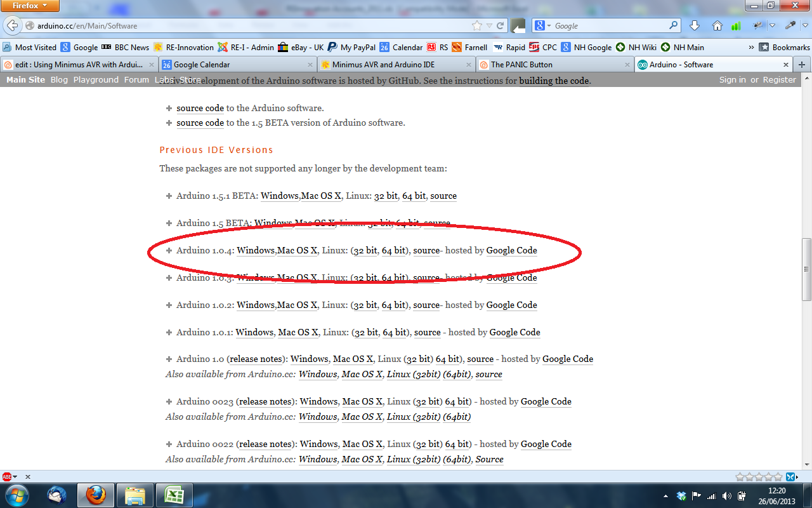Screen dimensions: 812x508
Task: Download Arduino 1.0.4 Linux 64 bit
Action: tap(394, 250)
